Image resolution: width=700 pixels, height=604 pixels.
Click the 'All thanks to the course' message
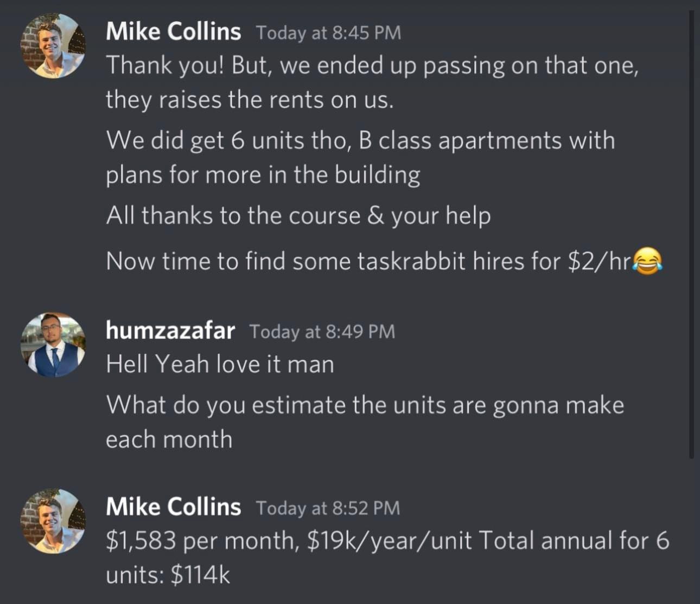coord(298,216)
